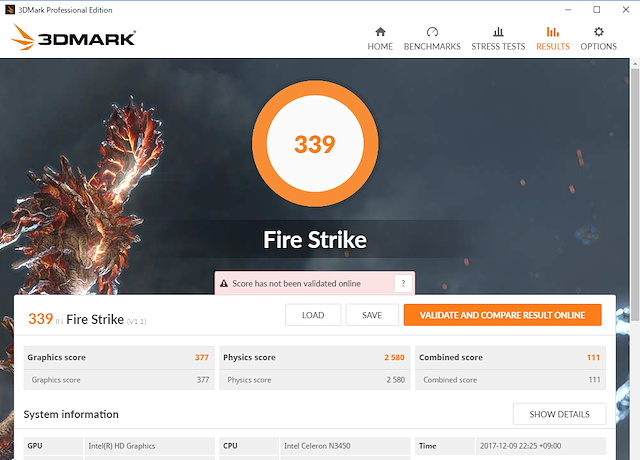Screen dimensions: 640x460
Task: Click the 3DMark logo
Action: (x=73, y=38)
